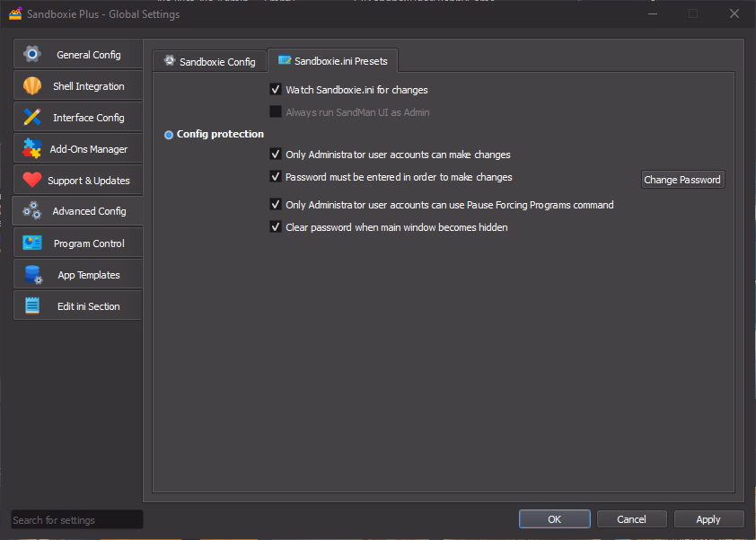Switch to the Sandboxie Config tab
The image size is (756, 540).
click(209, 62)
